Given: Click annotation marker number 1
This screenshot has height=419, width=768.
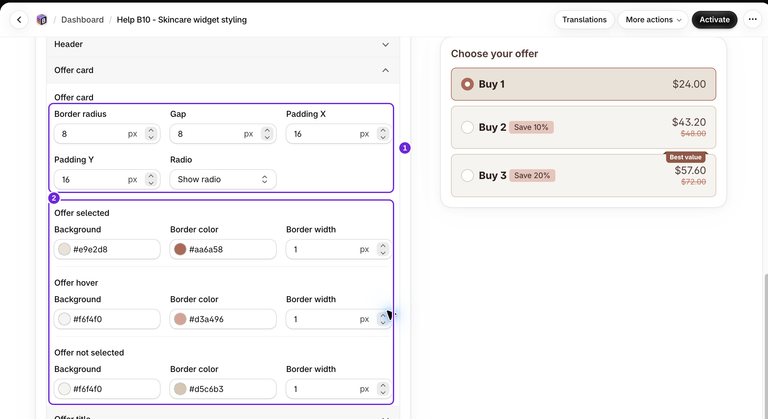Looking at the screenshot, I should pos(405,148).
